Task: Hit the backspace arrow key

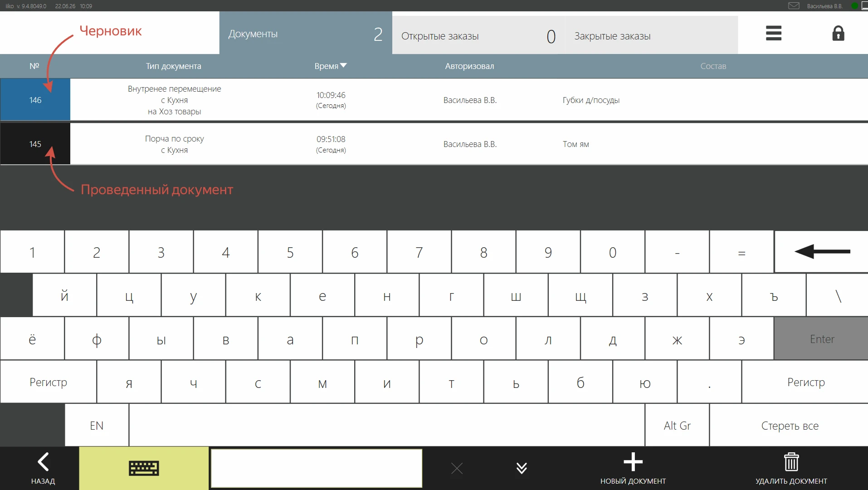Action: (x=821, y=252)
